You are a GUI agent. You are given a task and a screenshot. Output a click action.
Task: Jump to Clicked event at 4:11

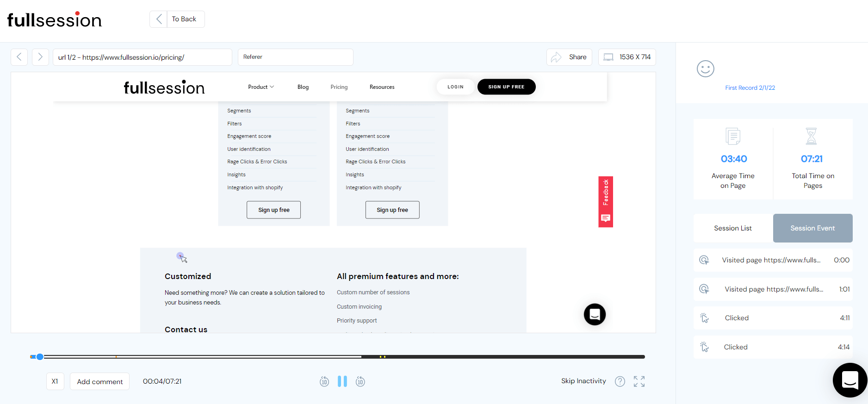(x=773, y=318)
